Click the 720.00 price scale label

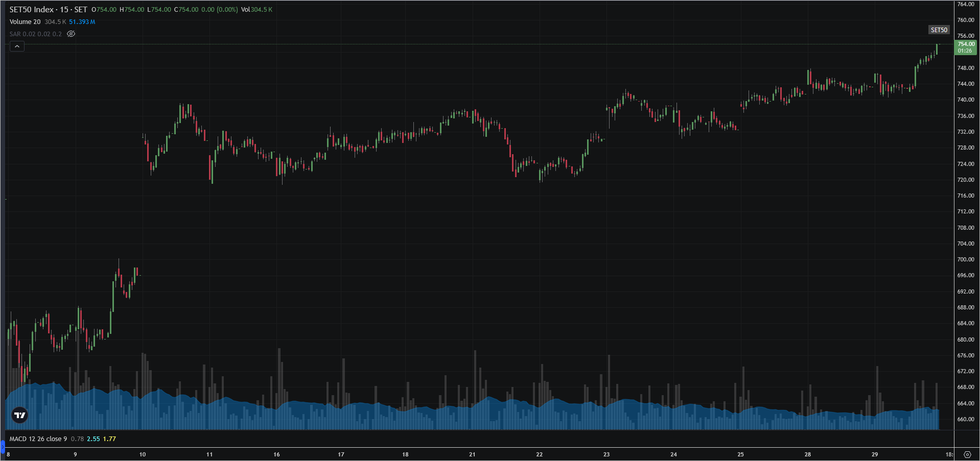[965, 180]
